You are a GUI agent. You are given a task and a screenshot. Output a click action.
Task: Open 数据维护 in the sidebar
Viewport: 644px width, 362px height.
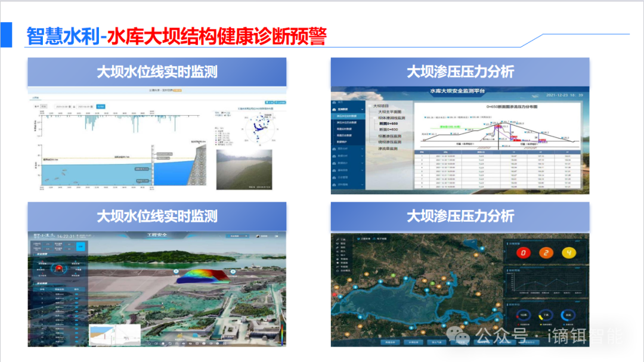[342, 142]
